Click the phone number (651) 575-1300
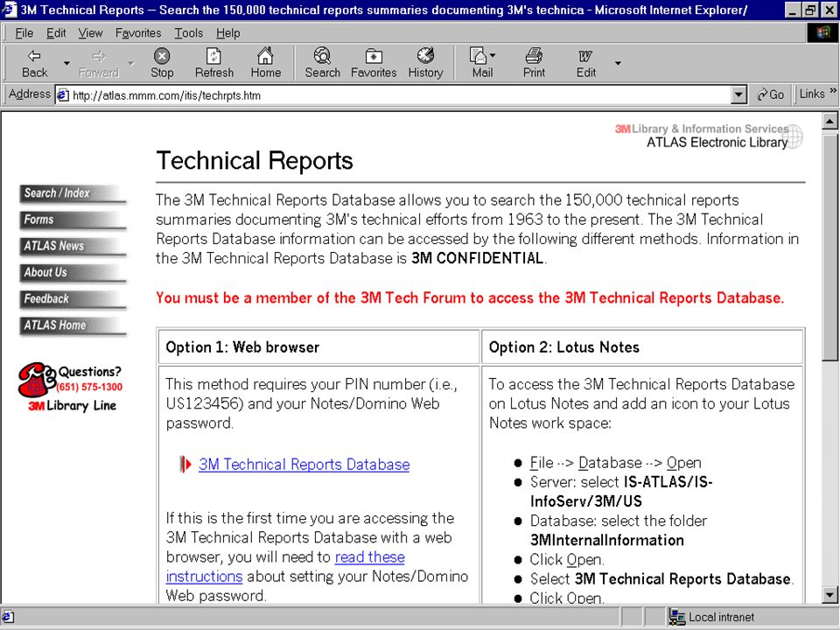 (x=89, y=387)
